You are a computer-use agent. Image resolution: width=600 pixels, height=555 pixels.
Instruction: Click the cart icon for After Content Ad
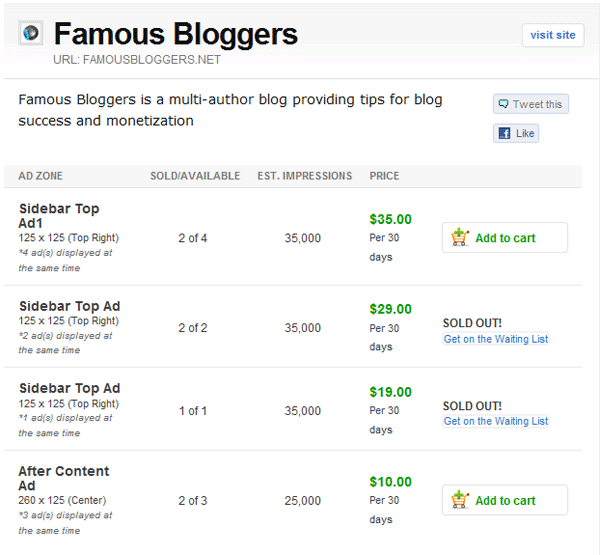click(460, 500)
